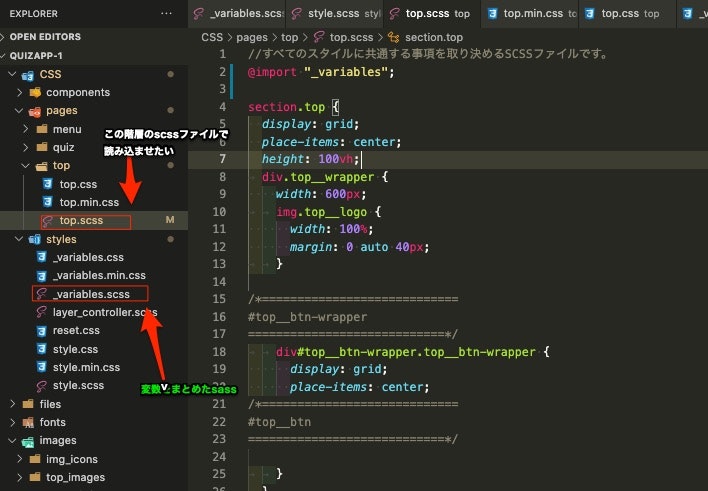Screen dimensions: 708x491
Task: Click CSS file icon of _variables.css
Action: 41,257
